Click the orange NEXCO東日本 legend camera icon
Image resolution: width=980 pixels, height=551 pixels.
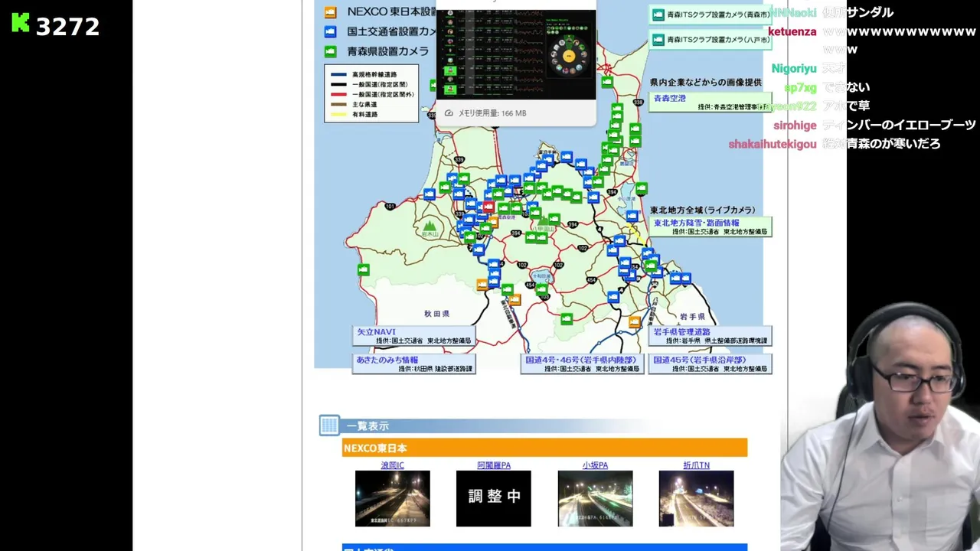click(x=331, y=11)
